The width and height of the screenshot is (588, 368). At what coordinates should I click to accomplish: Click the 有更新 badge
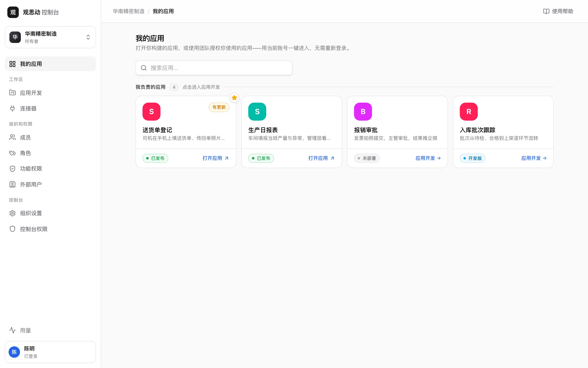[x=219, y=107]
